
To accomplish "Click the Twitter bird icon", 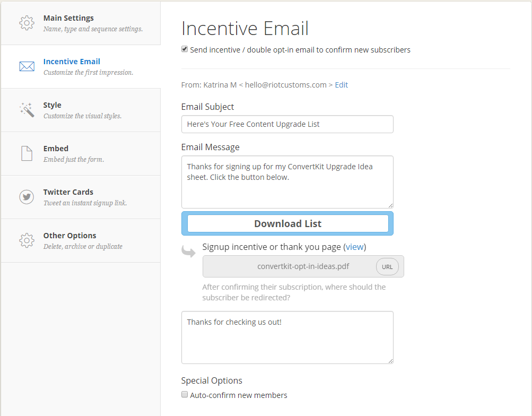I will (x=27, y=197).
